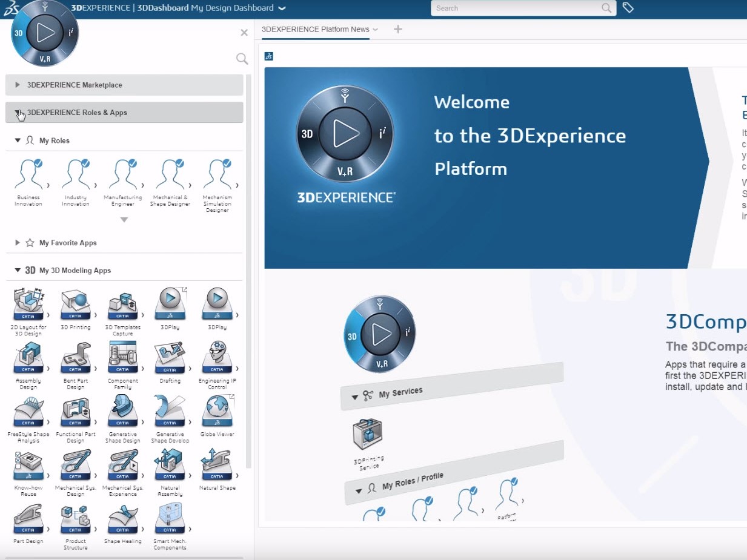747x560 pixels.
Task: Add a new dashboard tab
Action: 398,29
